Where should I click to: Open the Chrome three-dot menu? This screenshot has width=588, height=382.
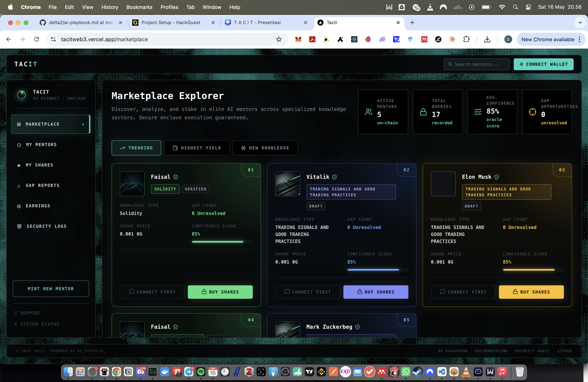[x=579, y=39]
